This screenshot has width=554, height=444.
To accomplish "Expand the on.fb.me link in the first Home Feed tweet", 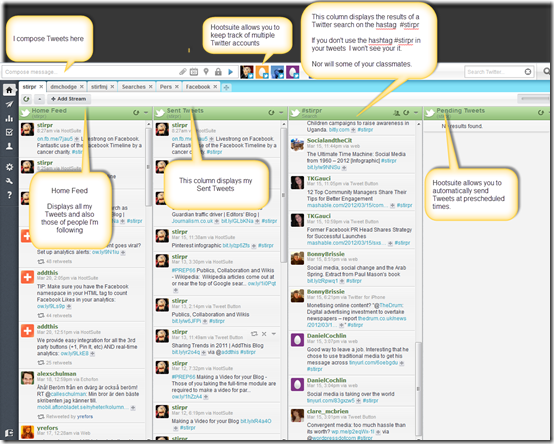I will click(x=76, y=139).
